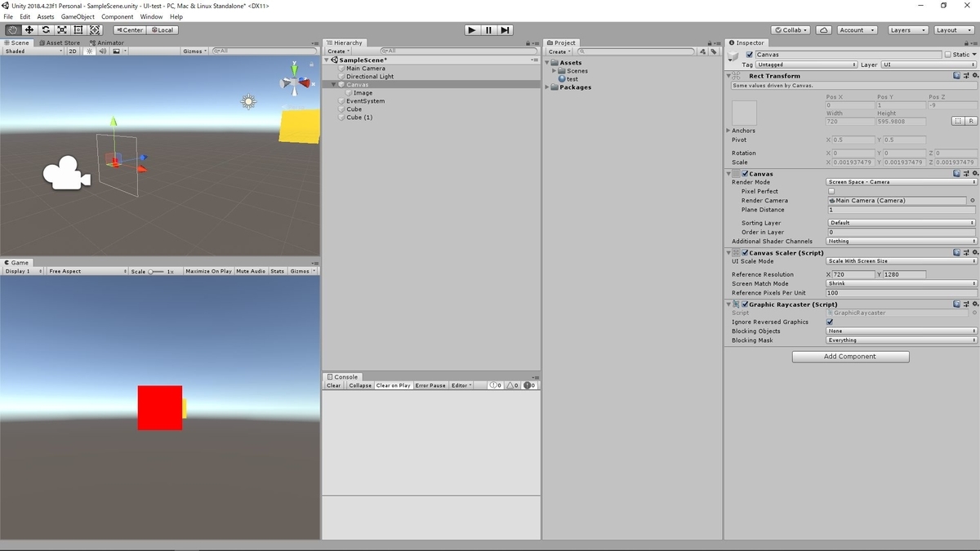Viewport: 980px width, 551px height.
Task: Click the Play button
Action: (472, 30)
